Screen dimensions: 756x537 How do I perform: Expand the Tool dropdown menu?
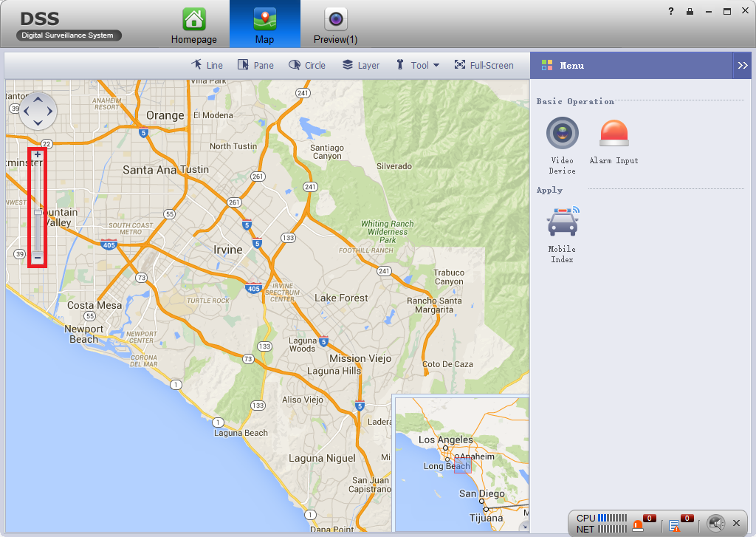(x=418, y=65)
